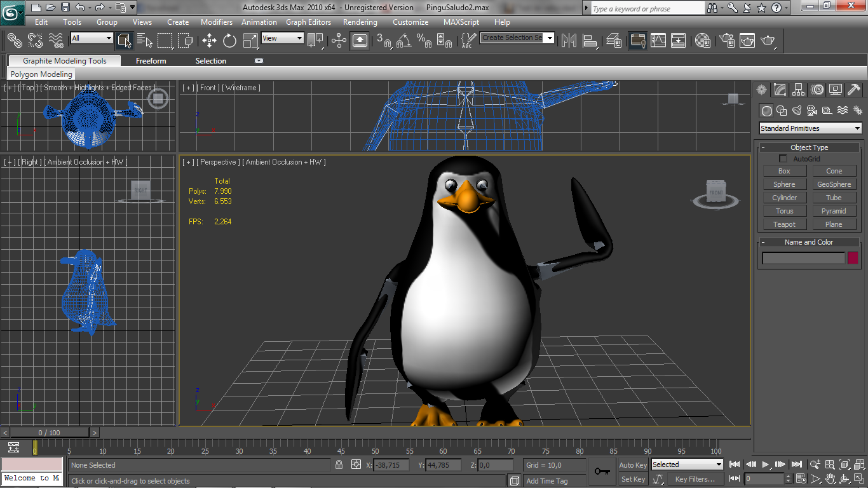
Task: Select the Bind to Space Warp tool
Action: (56, 41)
